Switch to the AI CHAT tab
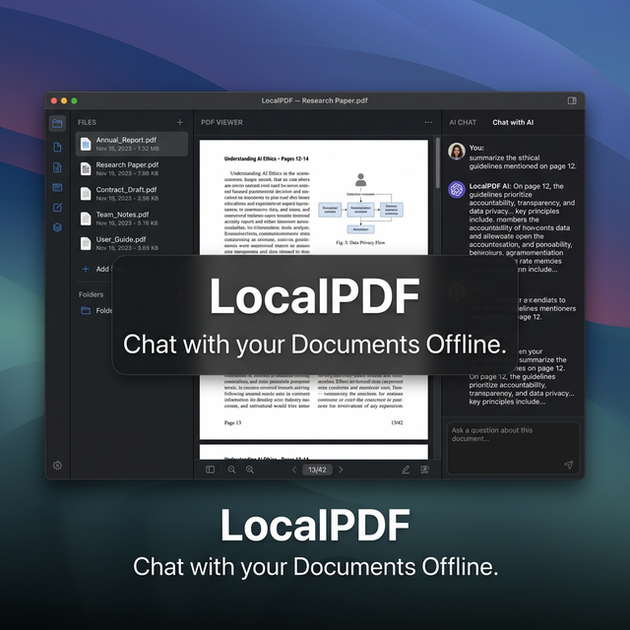The image size is (630, 630). click(x=462, y=122)
